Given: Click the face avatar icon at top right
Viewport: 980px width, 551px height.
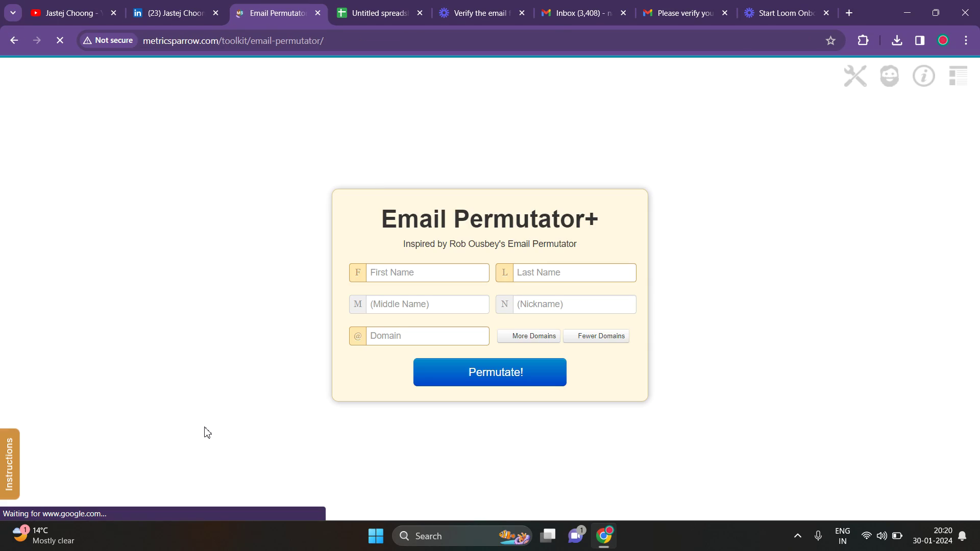Looking at the screenshot, I should [x=889, y=77].
